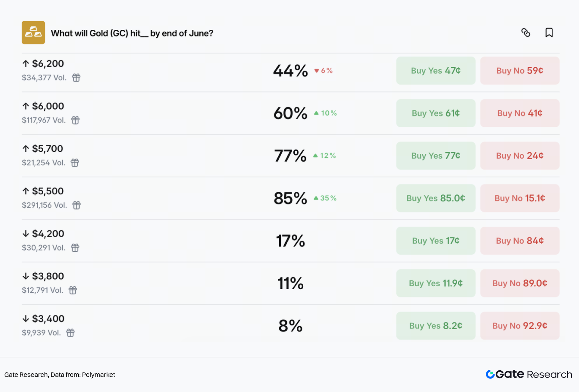579x392 pixels.
Task: Click the gift icon beside $9,939 Vol.
Action: [71, 333]
